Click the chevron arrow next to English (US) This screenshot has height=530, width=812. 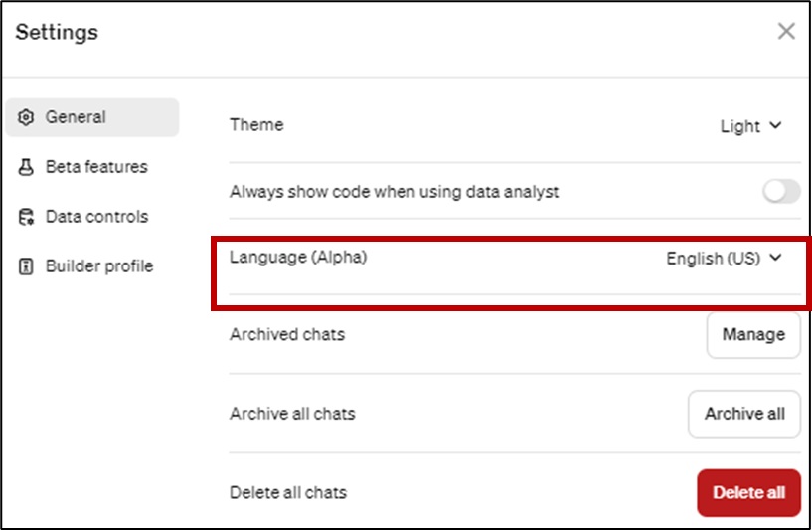pyautogui.click(x=776, y=259)
